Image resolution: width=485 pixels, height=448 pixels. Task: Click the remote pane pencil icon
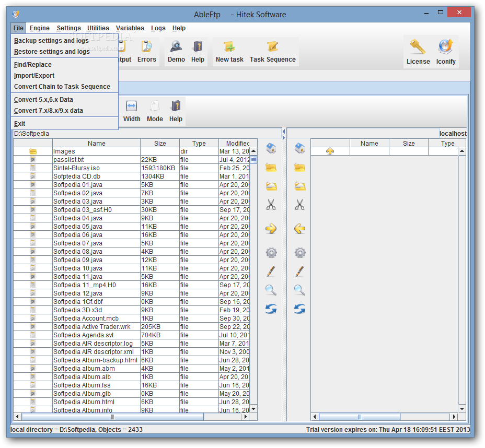[299, 272]
